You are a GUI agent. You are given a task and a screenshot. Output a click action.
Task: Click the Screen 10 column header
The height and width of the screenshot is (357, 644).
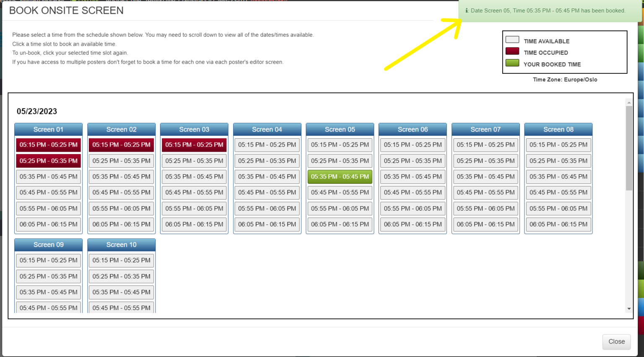click(x=121, y=245)
